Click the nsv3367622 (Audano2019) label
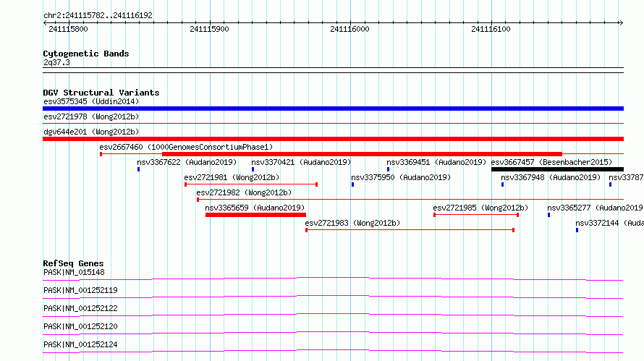644x361 pixels. (187, 162)
